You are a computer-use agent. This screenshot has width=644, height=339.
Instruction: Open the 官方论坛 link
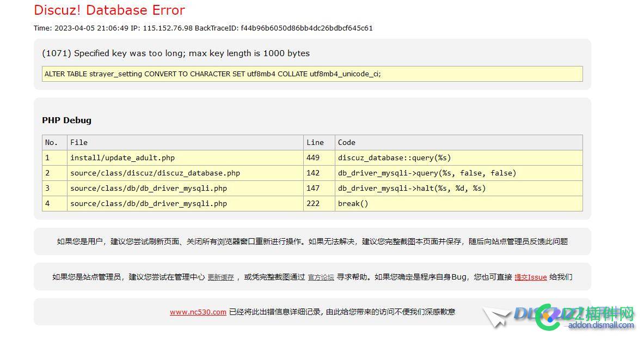tap(321, 277)
